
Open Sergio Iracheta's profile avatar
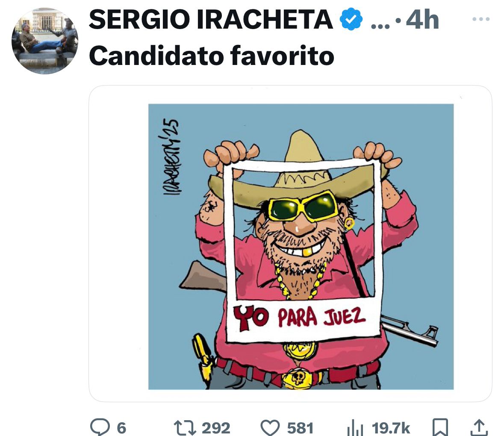point(44,41)
